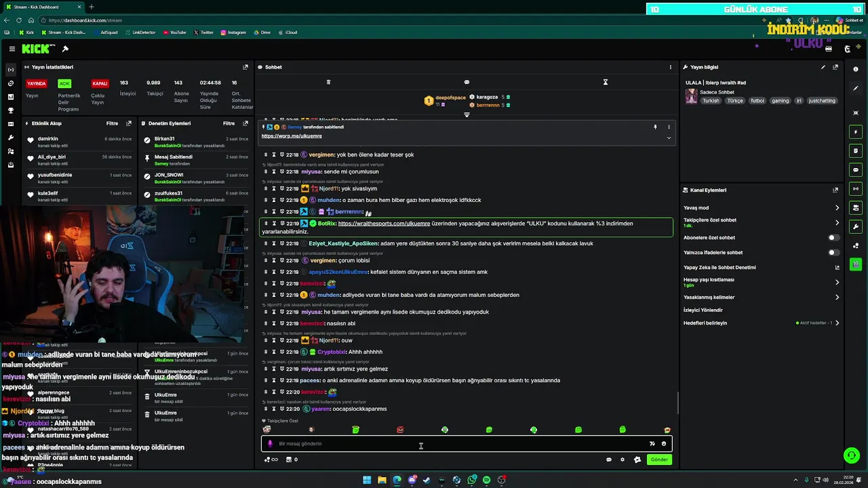
Task: Pop out the Yayın bilgisi panel
Action: click(835, 67)
